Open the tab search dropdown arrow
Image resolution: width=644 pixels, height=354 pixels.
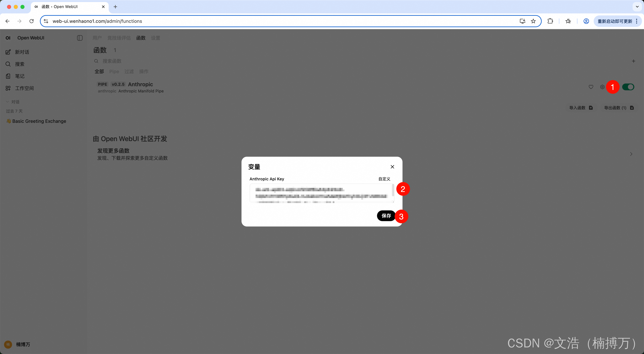[x=637, y=7]
